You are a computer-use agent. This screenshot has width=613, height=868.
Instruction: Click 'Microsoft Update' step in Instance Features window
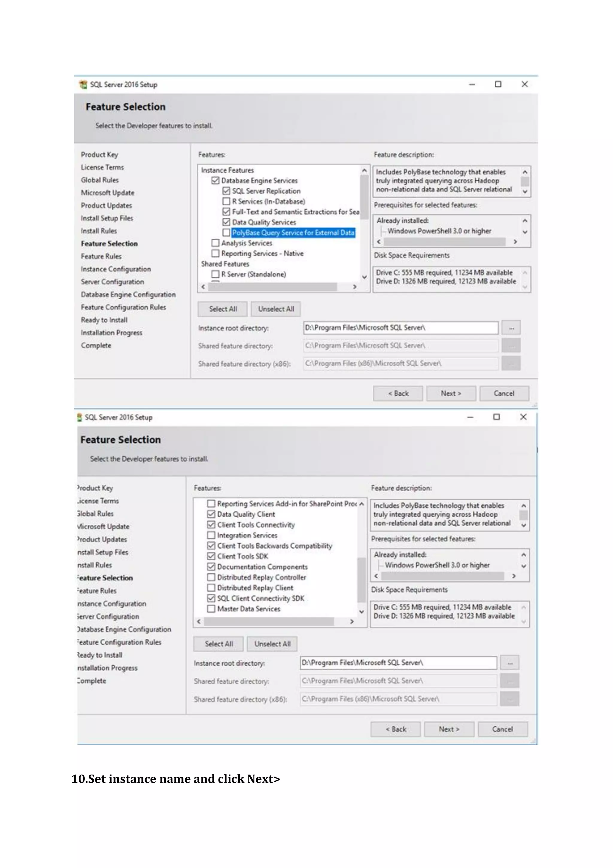[108, 192]
